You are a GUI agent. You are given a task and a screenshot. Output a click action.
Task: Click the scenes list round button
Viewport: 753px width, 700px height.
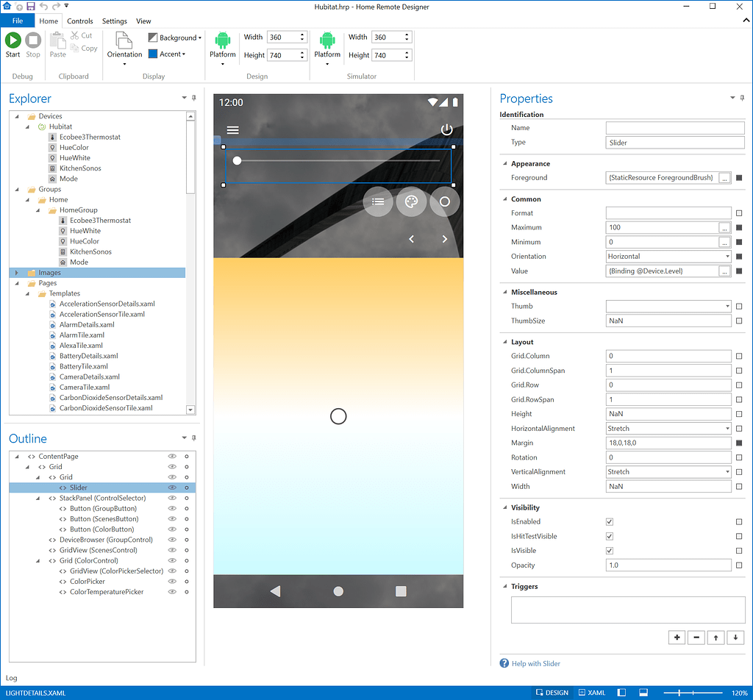tap(378, 201)
